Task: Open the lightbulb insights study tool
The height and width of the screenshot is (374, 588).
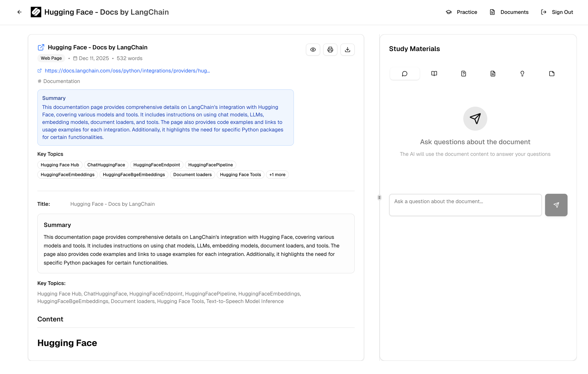Action: 522,73
